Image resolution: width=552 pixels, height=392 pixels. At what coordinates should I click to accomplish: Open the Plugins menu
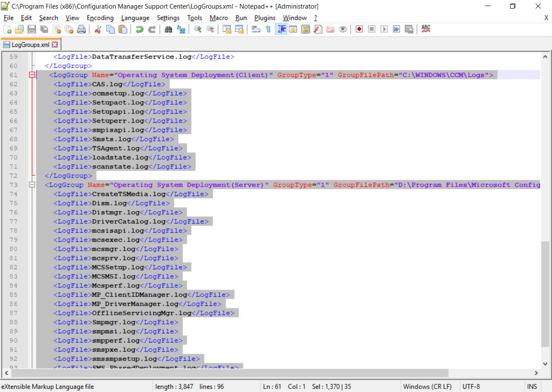264,18
